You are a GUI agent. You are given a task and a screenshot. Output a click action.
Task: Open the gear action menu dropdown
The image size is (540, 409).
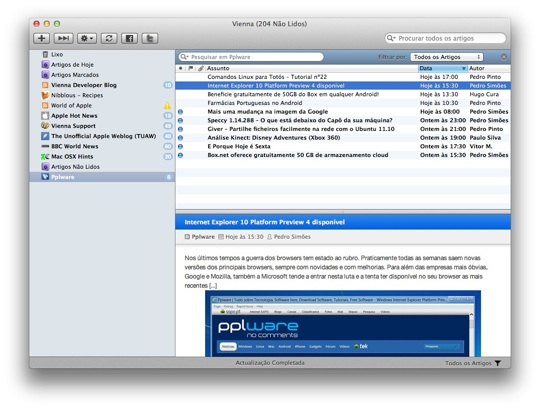click(87, 38)
